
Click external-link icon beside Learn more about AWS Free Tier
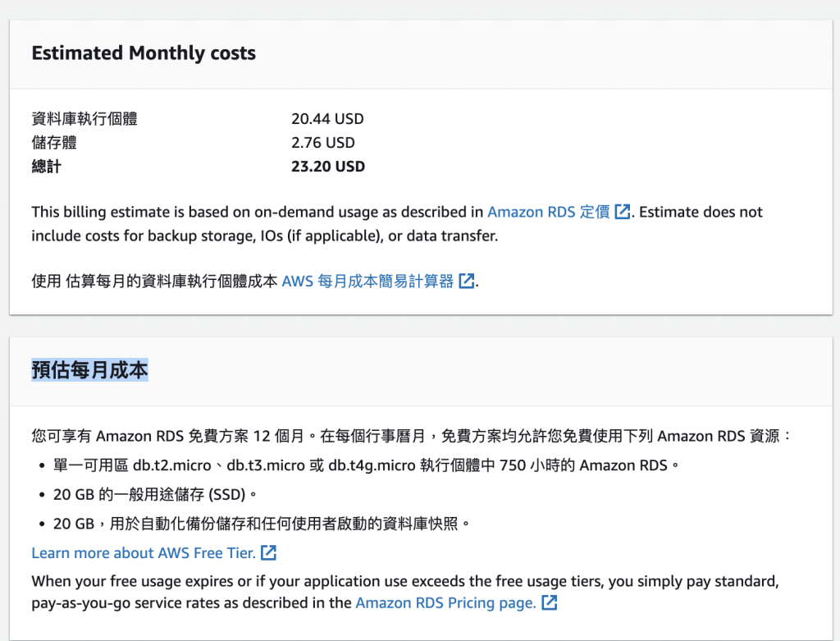pyautogui.click(x=268, y=552)
